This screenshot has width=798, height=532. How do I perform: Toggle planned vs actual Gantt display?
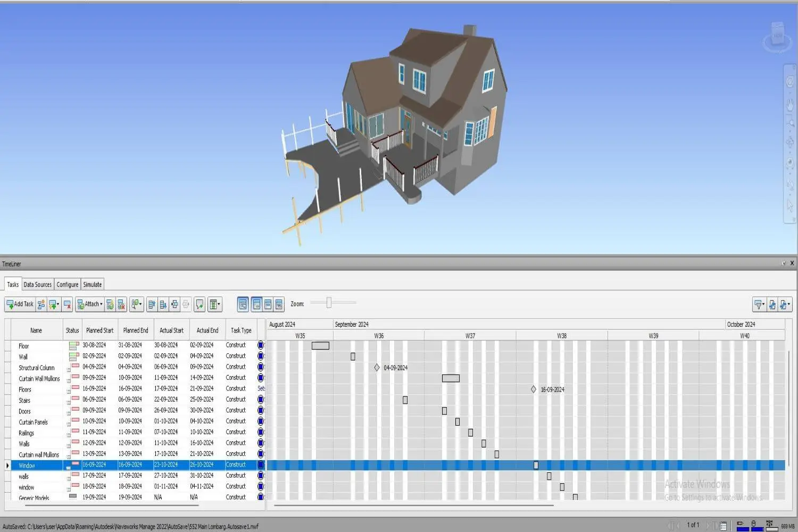[x=279, y=304]
